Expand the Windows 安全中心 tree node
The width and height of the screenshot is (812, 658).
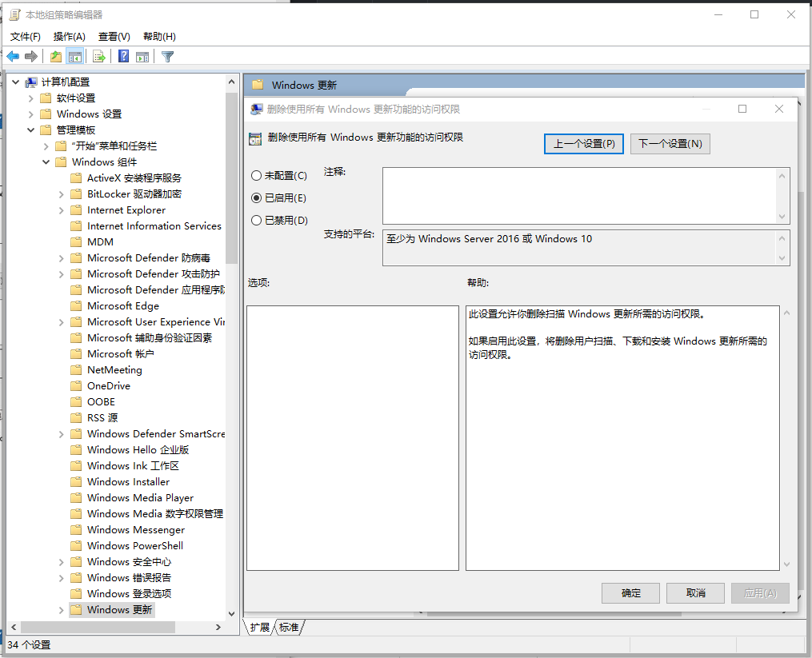tap(61, 562)
